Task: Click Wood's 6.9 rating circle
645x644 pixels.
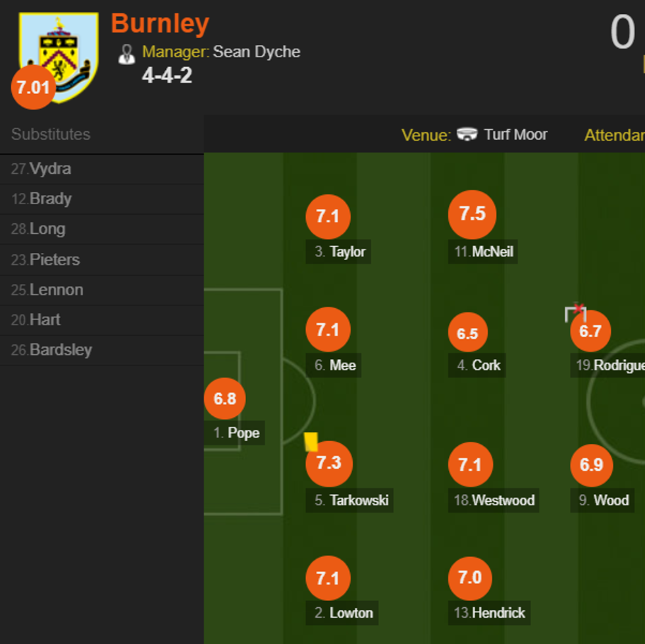Action: (x=591, y=465)
